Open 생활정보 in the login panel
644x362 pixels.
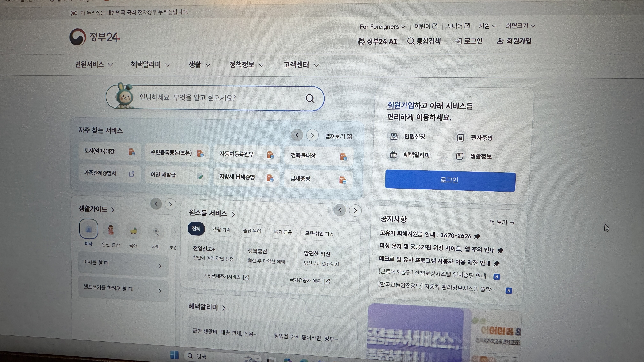tap(474, 156)
